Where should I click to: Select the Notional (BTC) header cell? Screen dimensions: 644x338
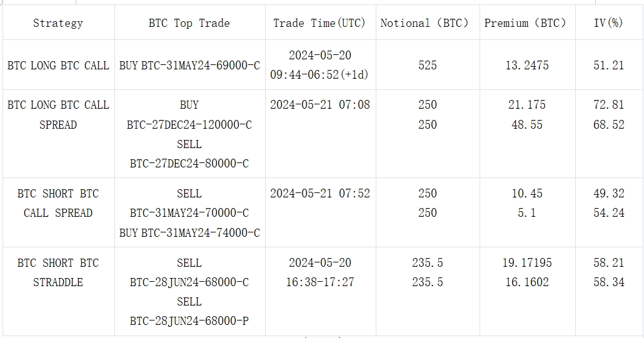coord(428,22)
